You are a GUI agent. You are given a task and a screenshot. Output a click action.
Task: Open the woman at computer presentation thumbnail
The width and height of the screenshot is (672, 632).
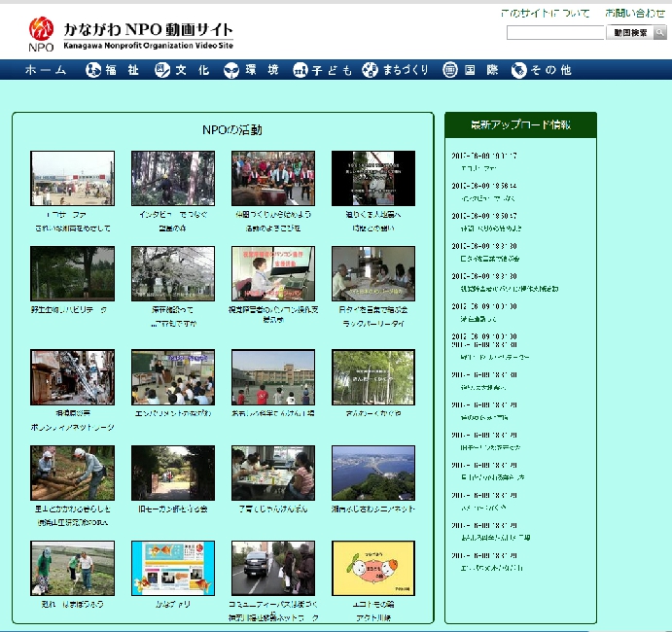click(x=273, y=273)
